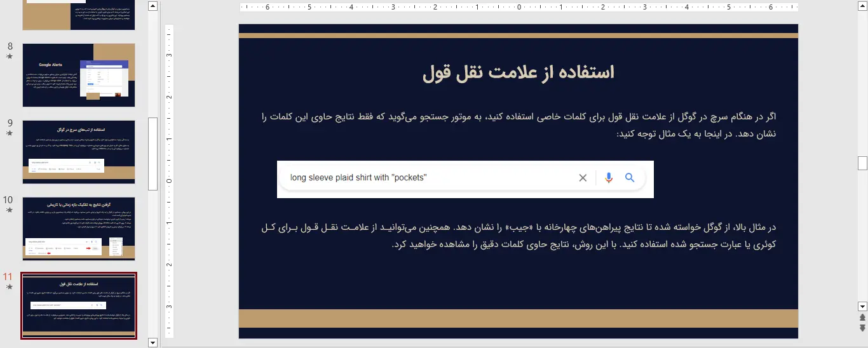This screenshot has width=868, height=348.
Task: Select slide 10 thumbnail in the pane
Action: click(79, 229)
